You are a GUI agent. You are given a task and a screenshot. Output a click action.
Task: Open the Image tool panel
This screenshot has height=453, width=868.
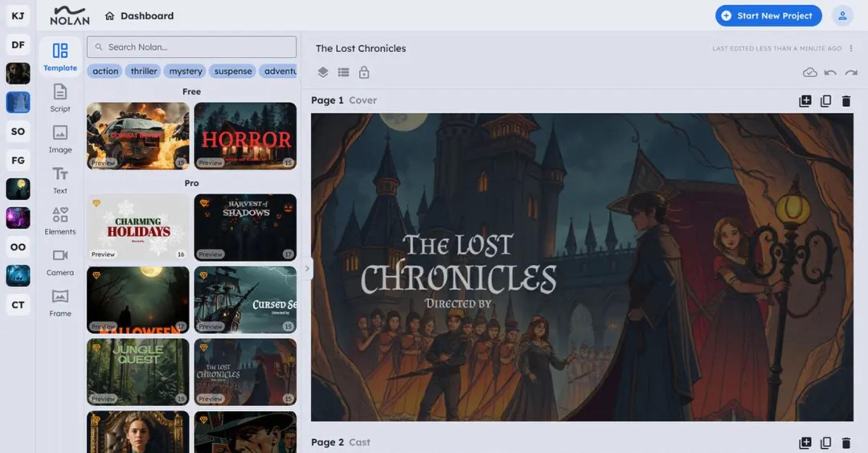60,139
